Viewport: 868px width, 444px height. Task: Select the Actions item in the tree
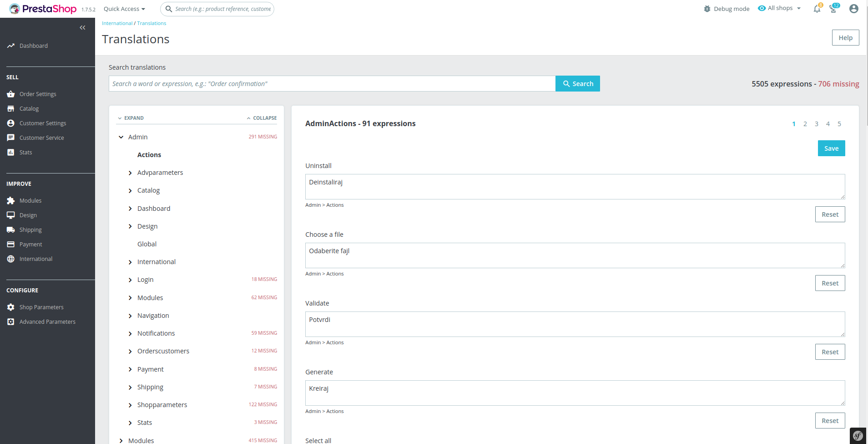[x=149, y=155]
